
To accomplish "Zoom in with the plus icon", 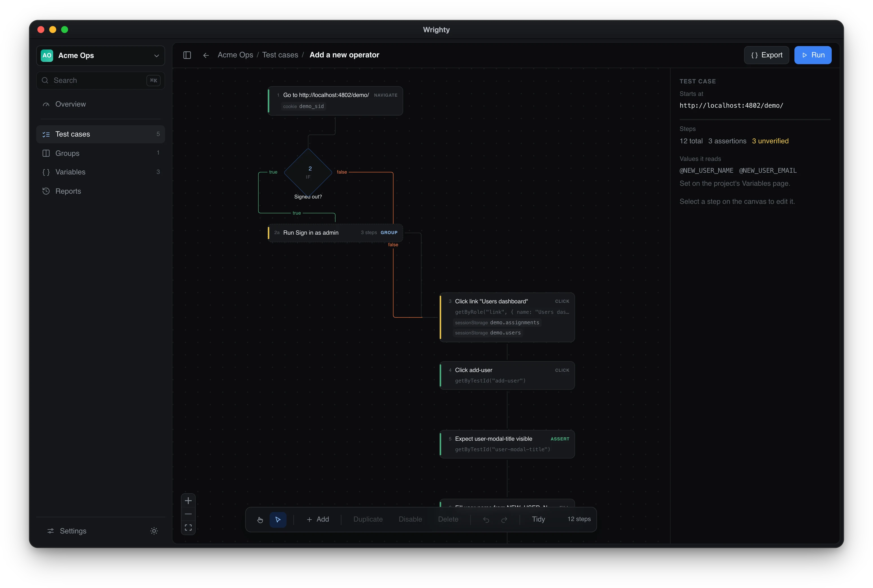I will coord(188,500).
